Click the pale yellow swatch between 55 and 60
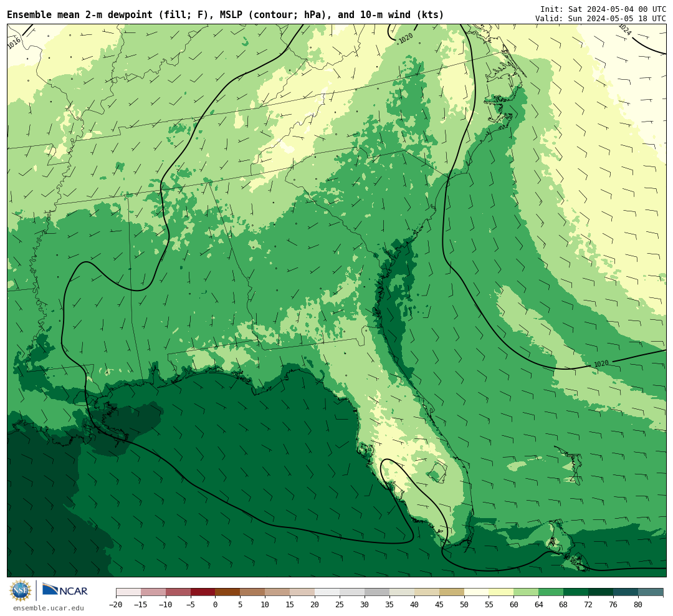 coord(501,592)
